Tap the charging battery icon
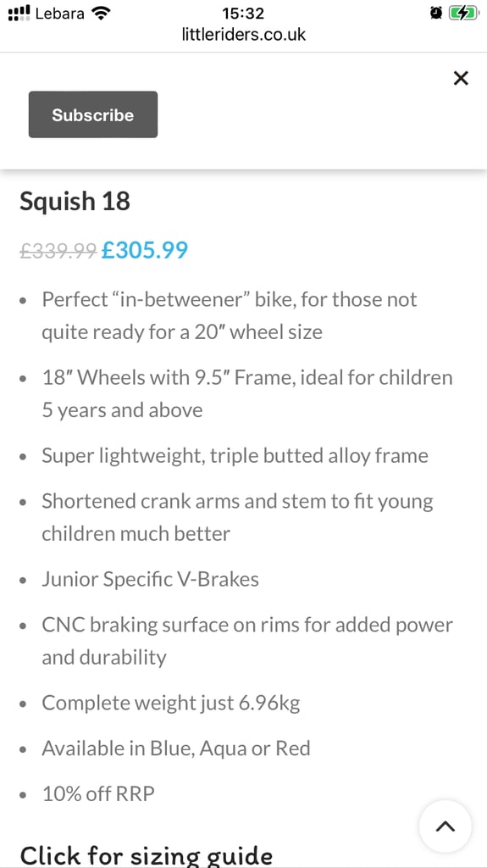The image size is (487, 868). pos(462,14)
